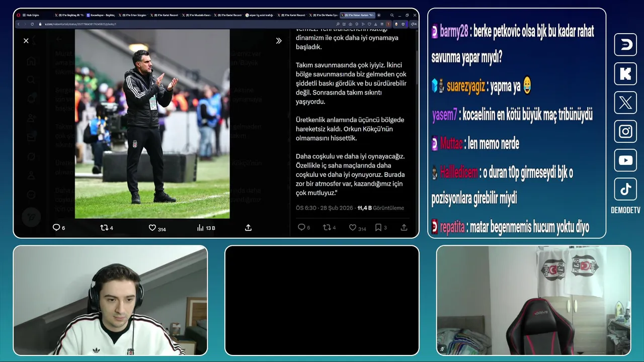Viewport: 644px width, 362px height.
Task: Repost icon in the tweet side panel
Action: (327, 227)
